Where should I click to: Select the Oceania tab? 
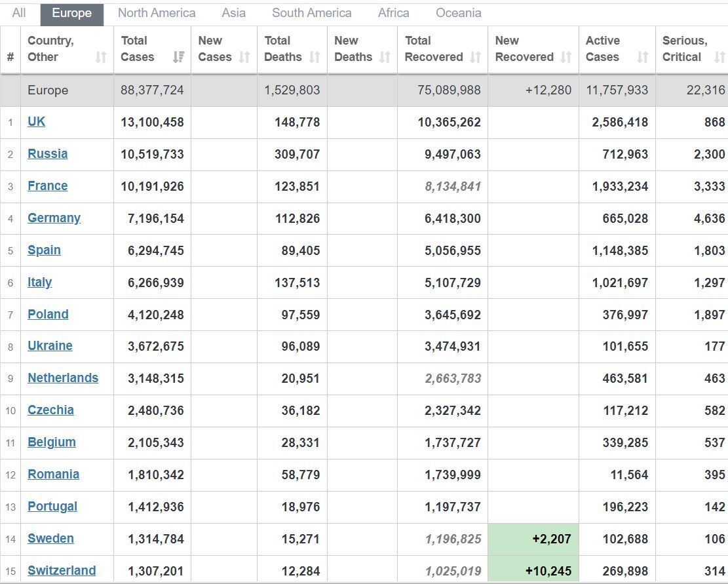tap(458, 13)
